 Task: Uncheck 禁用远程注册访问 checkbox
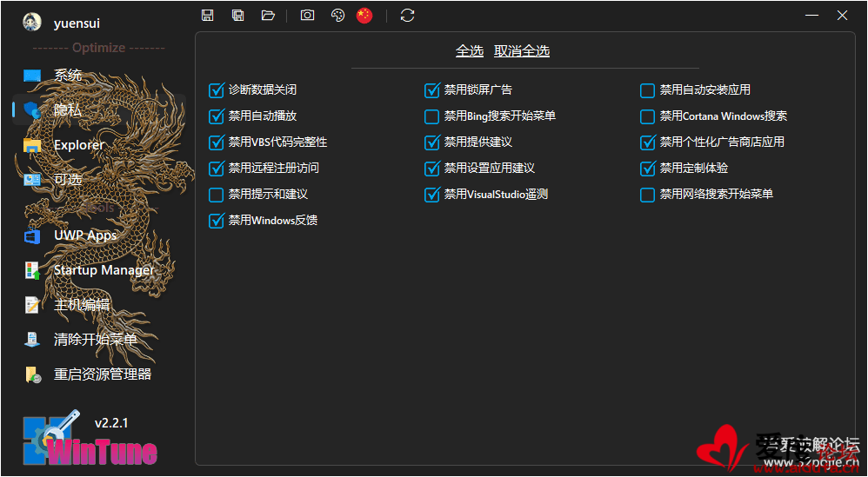[216, 168]
